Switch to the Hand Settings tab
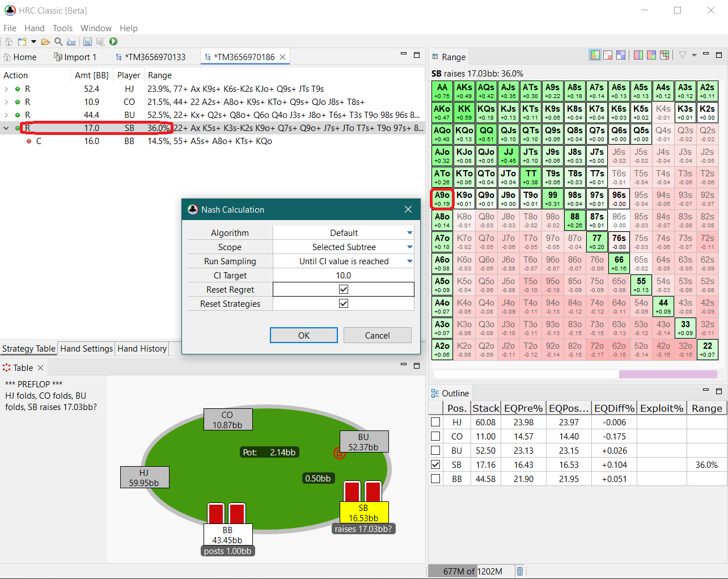The height and width of the screenshot is (579, 728). (x=86, y=348)
